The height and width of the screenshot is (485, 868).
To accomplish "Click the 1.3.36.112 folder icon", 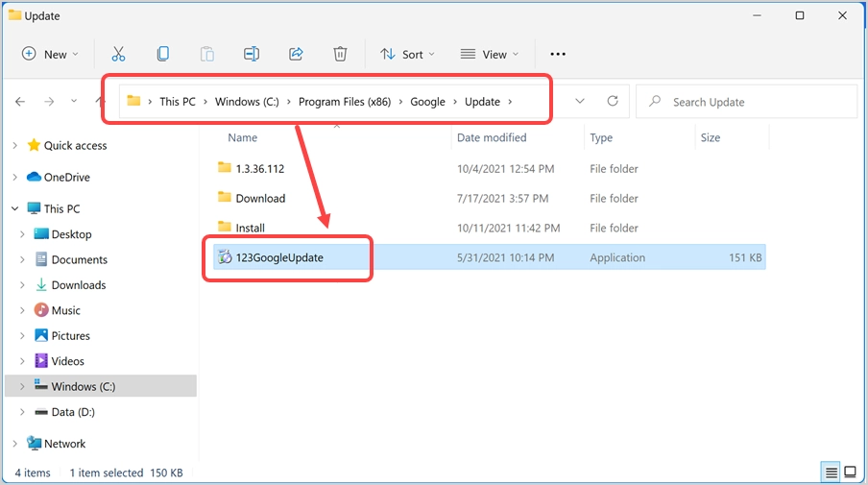I will tap(224, 167).
